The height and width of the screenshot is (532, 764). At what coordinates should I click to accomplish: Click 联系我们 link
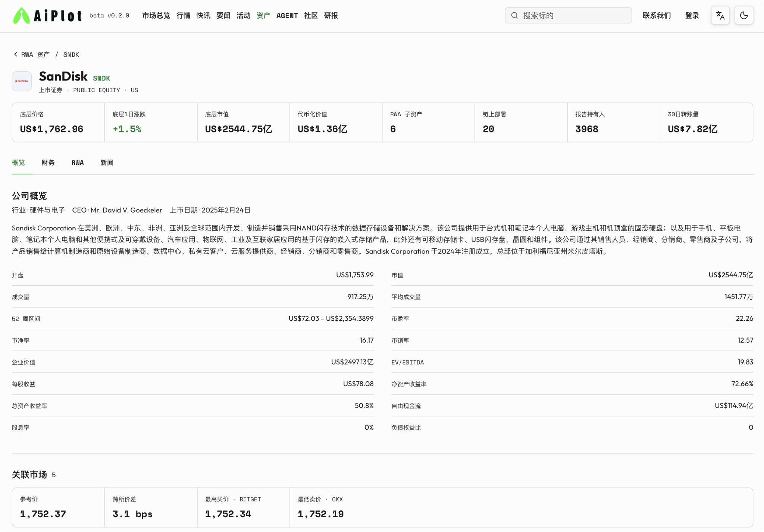pos(657,16)
